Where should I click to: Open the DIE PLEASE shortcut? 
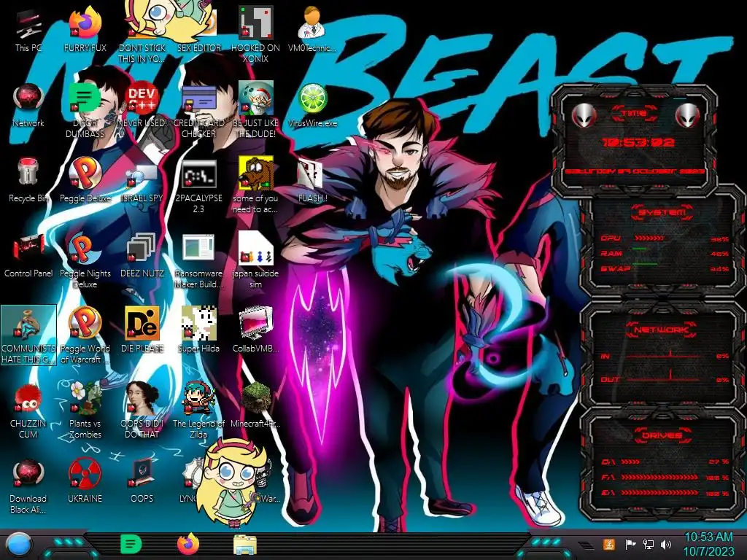pyautogui.click(x=142, y=331)
